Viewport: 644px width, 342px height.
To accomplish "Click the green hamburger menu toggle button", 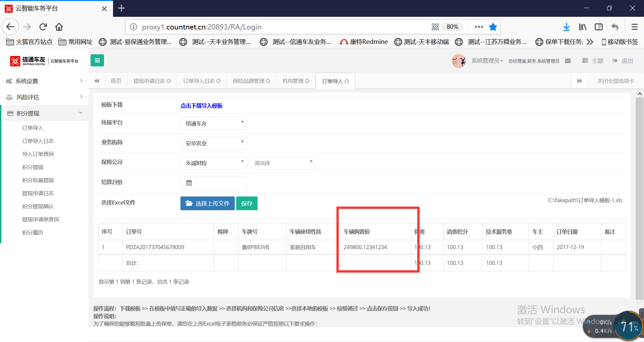I will click(97, 60).
